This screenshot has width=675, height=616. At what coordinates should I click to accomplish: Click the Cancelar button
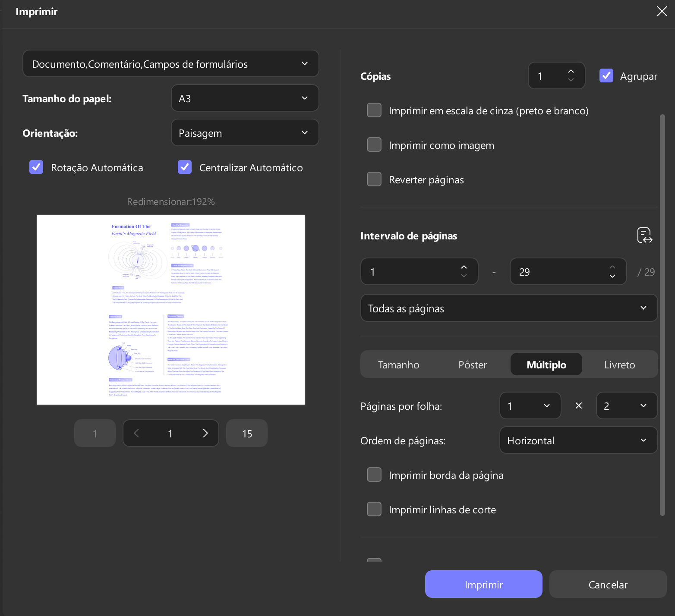(608, 584)
